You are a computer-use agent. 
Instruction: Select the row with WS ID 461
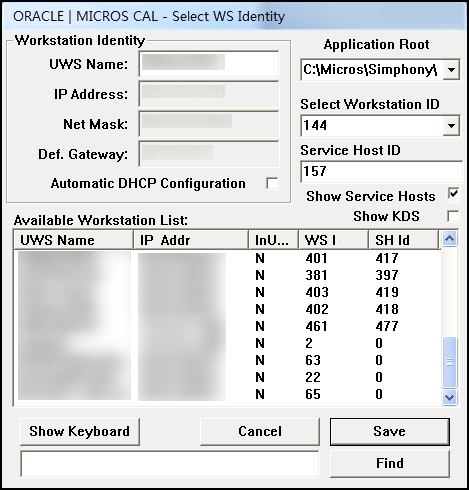tap(227, 326)
